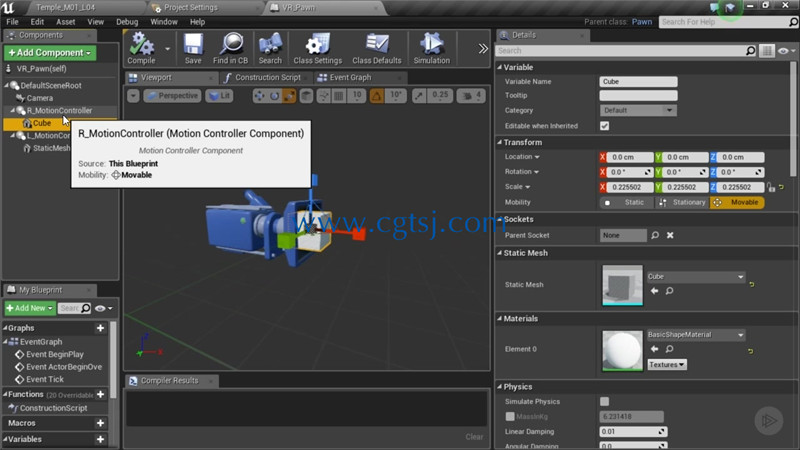Use selected asset arrow for Element 0
Viewport: 800px width, 450px height.
coord(655,349)
